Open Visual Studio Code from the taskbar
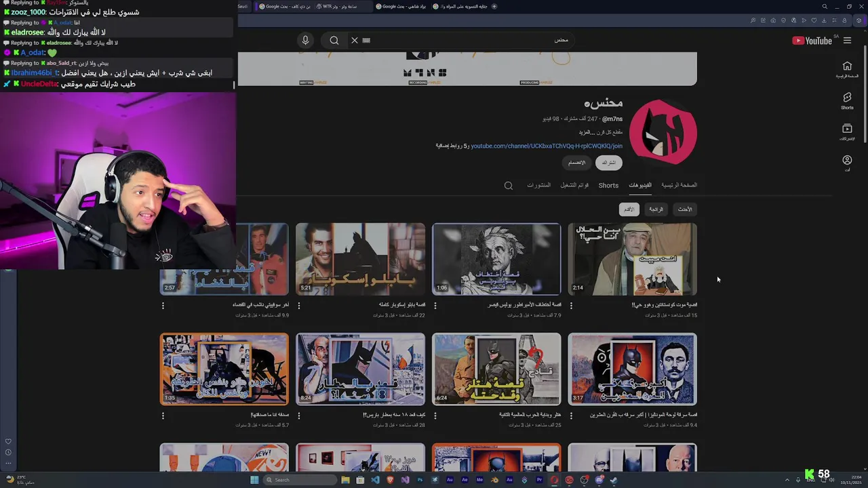Viewport: 868px width, 488px height. (x=375, y=480)
